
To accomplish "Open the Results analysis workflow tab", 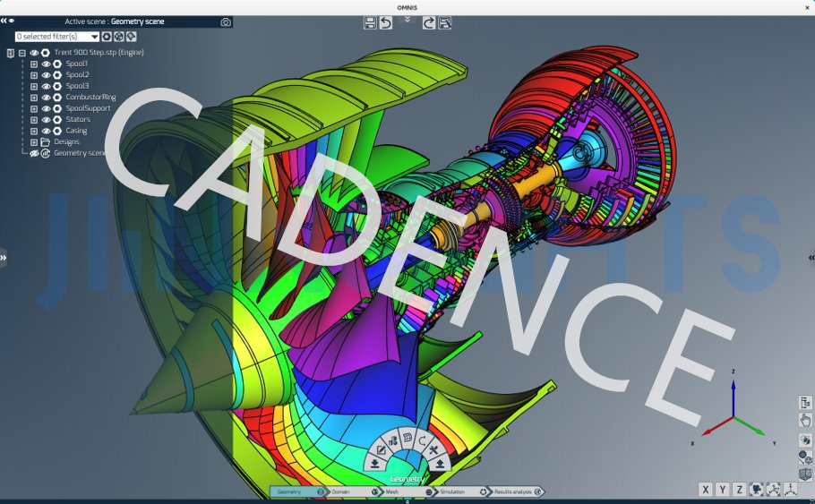I will pyautogui.click(x=513, y=491).
